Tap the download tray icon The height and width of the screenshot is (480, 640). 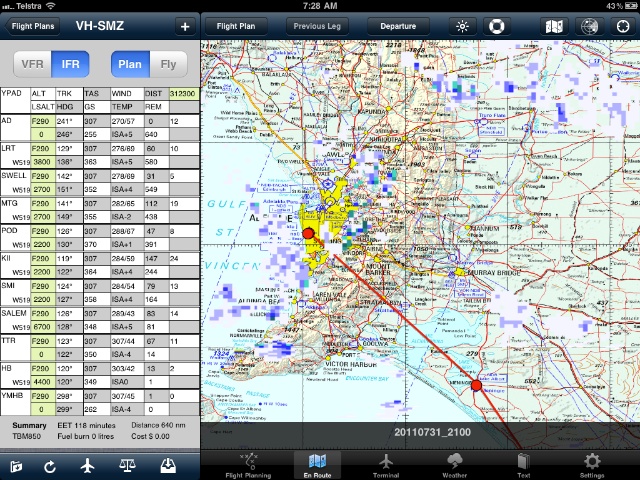(168, 465)
